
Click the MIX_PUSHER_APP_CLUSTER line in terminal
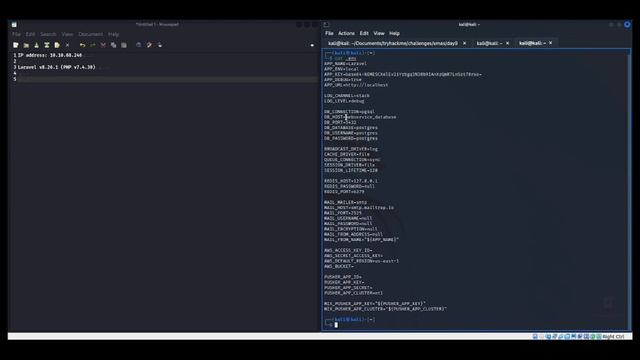pyautogui.click(x=386, y=309)
